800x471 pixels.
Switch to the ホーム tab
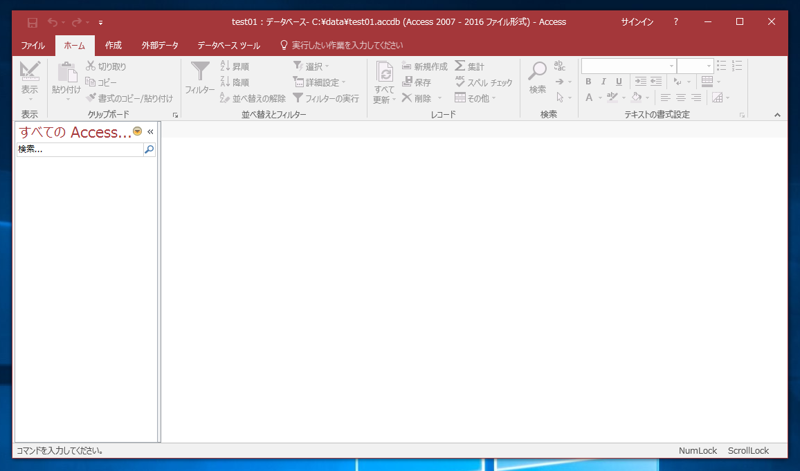pos(74,45)
